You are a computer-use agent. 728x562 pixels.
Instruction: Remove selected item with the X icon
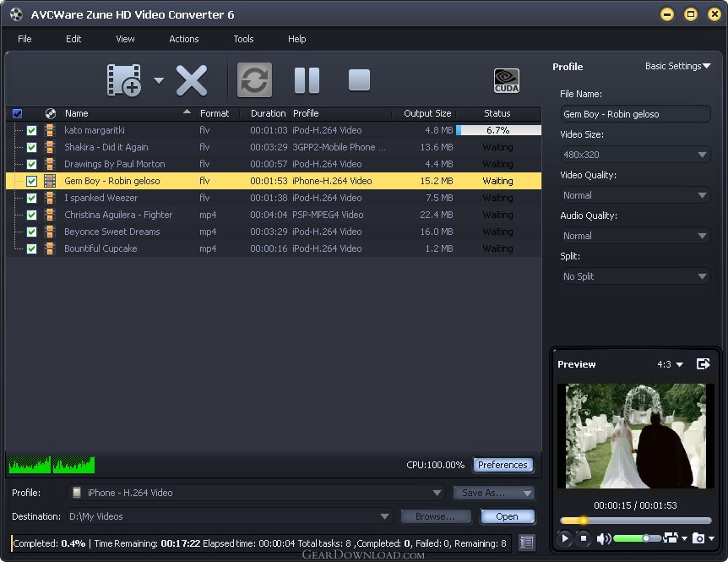click(192, 80)
